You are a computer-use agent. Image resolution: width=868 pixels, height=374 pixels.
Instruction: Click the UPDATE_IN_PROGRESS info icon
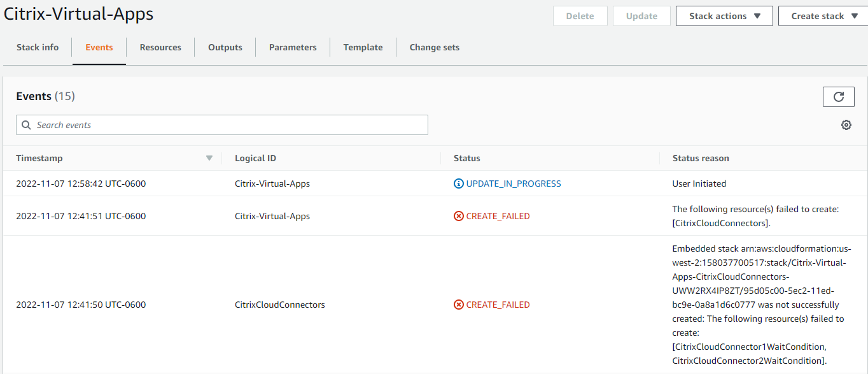pyautogui.click(x=458, y=183)
